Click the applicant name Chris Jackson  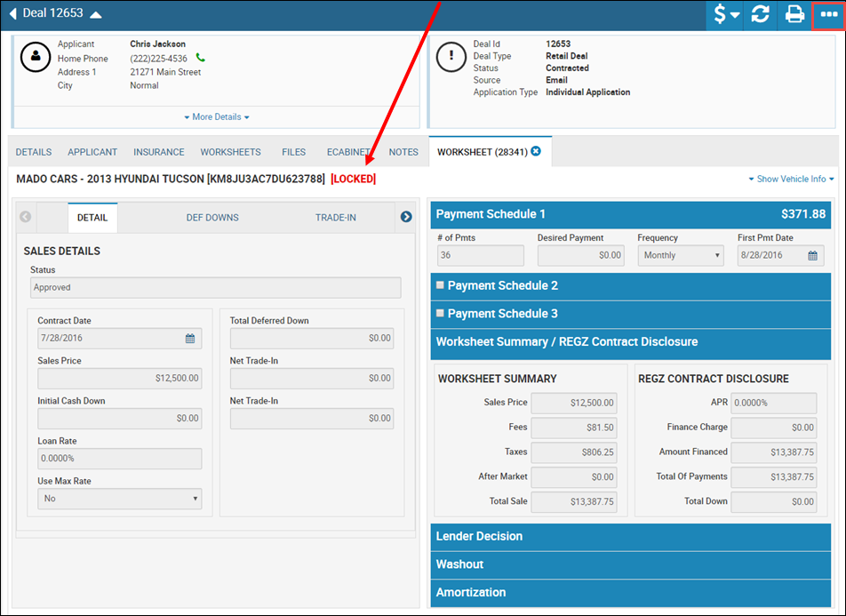click(157, 44)
